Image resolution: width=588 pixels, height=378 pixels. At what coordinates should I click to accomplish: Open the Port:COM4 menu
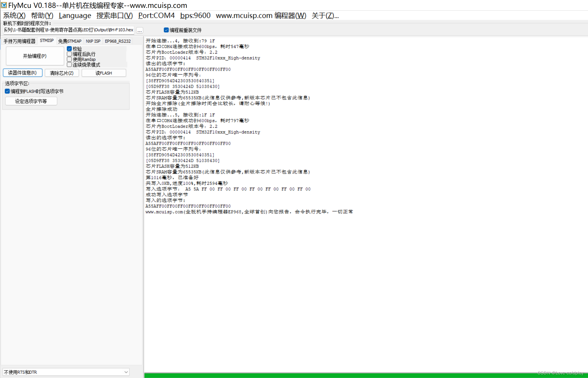point(156,16)
